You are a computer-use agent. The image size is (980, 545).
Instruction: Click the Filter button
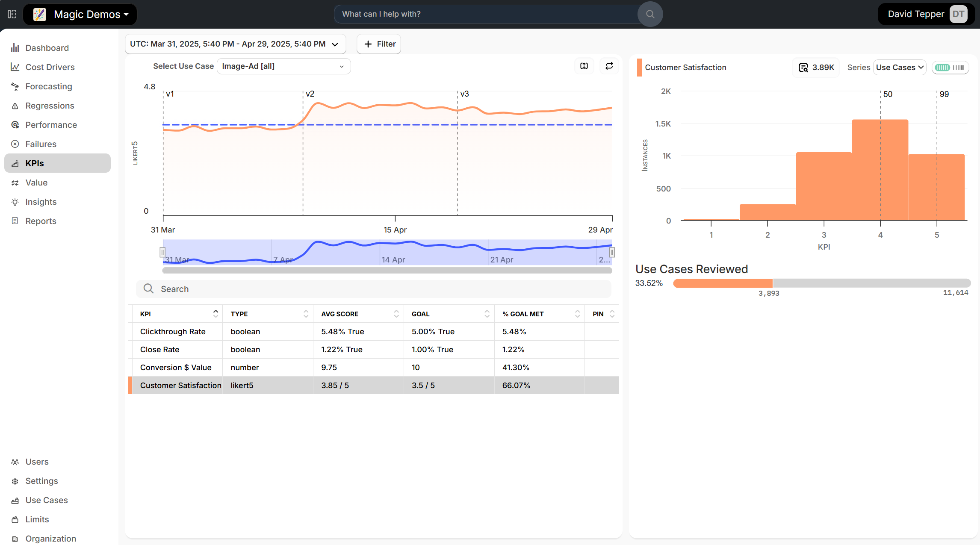tap(379, 44)
